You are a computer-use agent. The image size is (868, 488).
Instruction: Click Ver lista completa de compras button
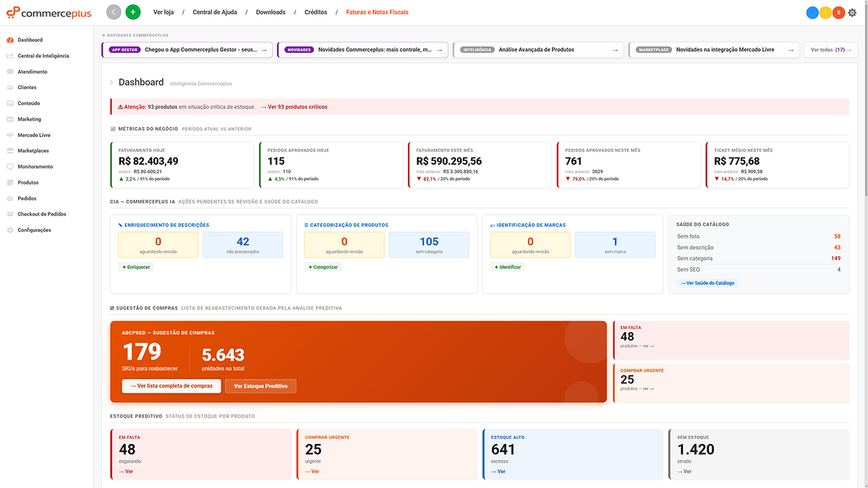click(x=171, y=386)
